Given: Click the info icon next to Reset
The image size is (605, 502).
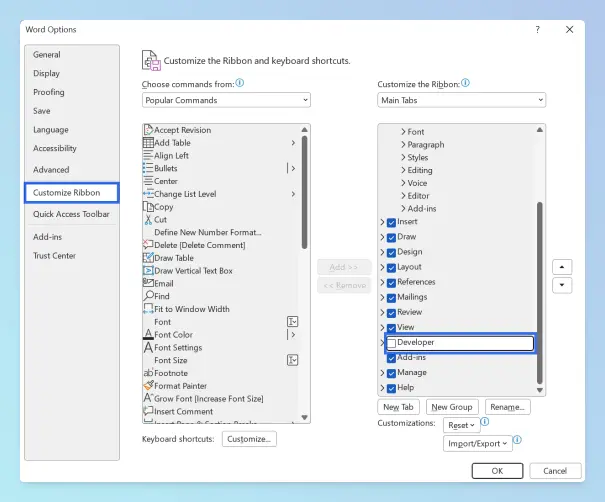Looking at the screenshot, I should [485, 422].
